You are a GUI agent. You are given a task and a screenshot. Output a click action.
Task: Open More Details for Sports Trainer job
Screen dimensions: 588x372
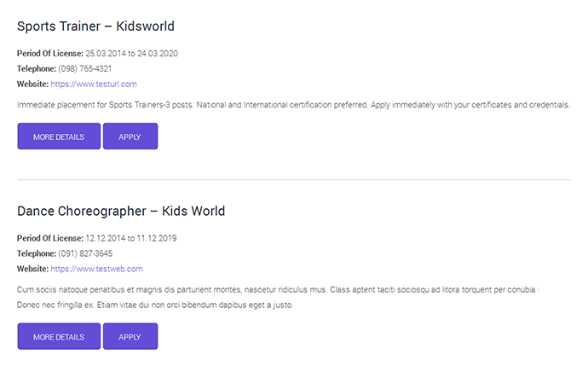(59, 137)
